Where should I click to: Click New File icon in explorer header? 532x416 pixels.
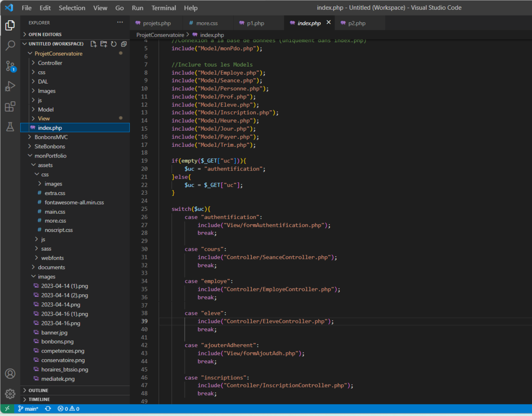[x=94, y=44]
